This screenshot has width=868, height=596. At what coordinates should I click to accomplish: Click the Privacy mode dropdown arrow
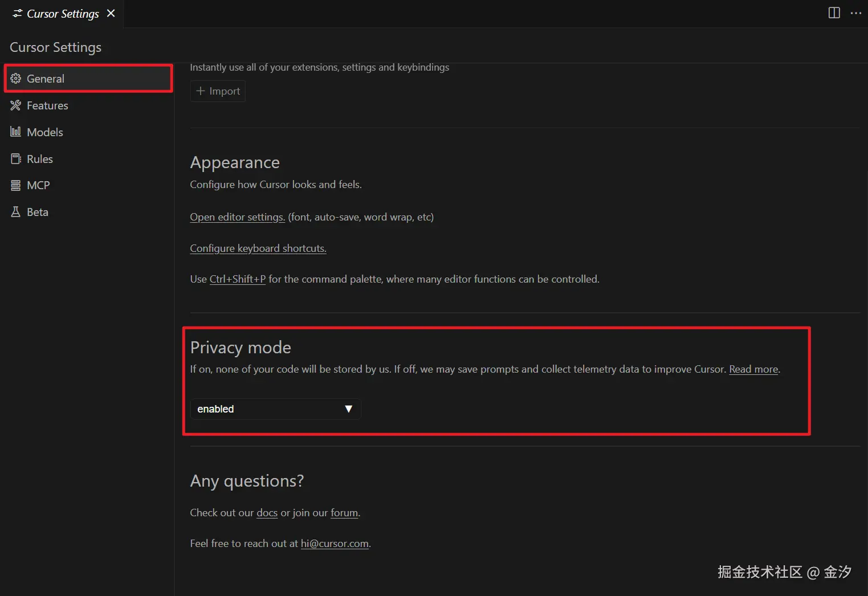coord(348,409)
